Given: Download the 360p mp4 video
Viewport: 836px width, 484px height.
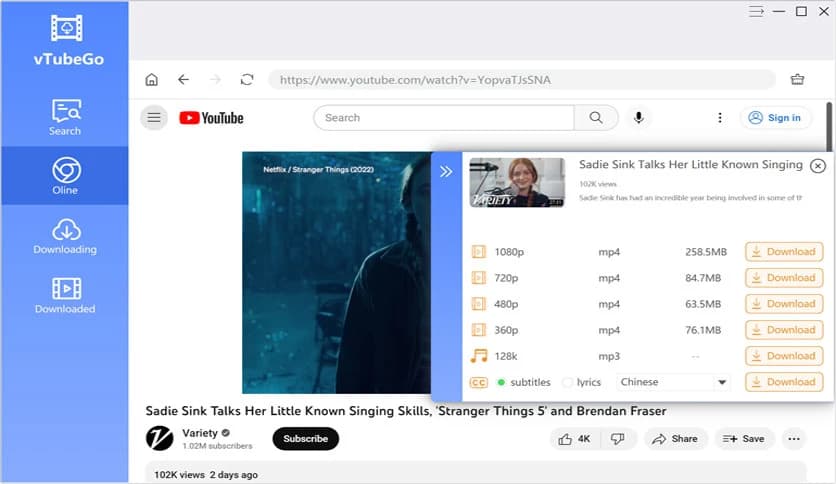Looking at the screenshot, I should tap(784, 330).
